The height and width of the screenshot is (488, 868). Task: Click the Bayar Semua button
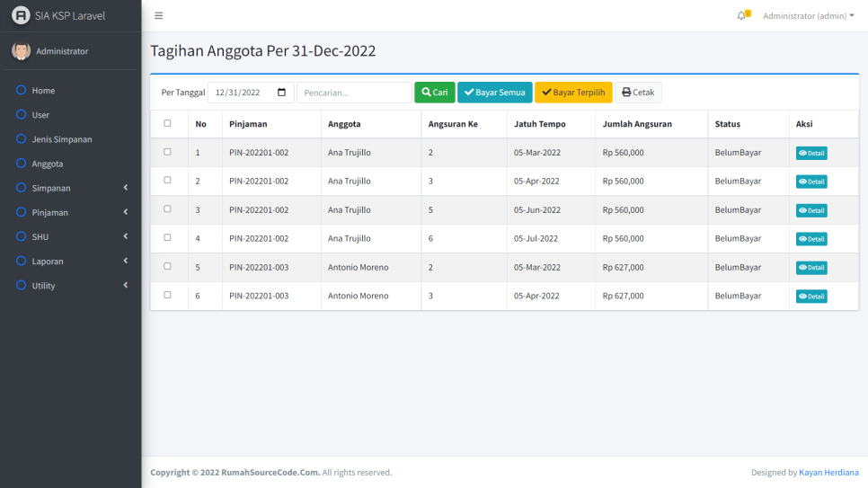coord(494,93)
